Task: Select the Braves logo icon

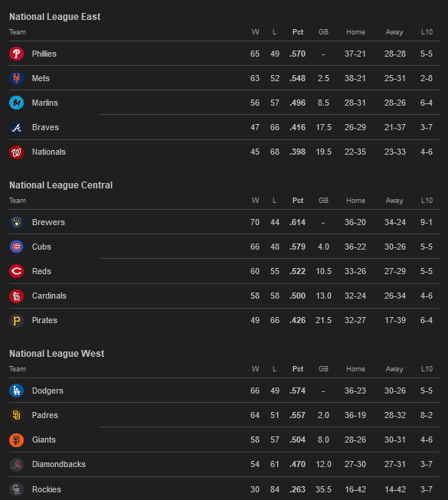Action: [x=16, y=127]
